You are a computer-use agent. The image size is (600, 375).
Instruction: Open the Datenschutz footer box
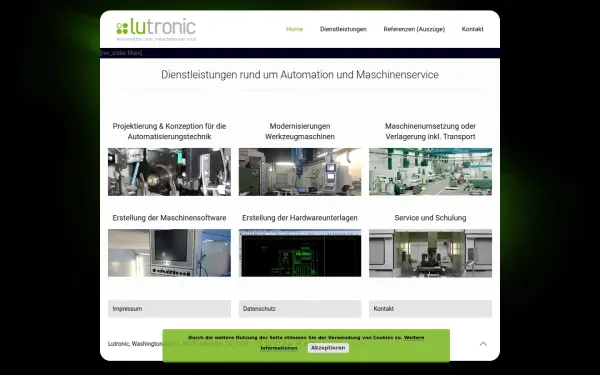[300, 309]
